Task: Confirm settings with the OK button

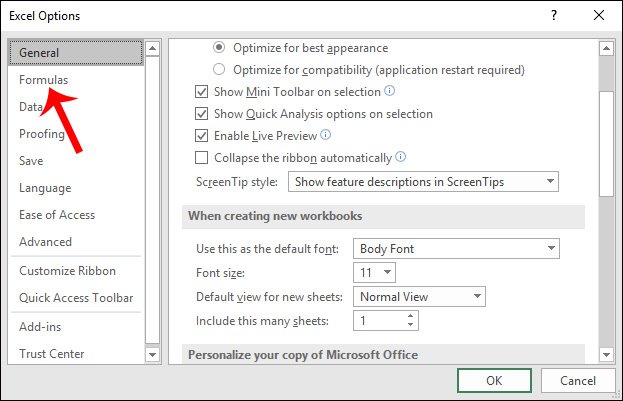Action: pos(494,381)
